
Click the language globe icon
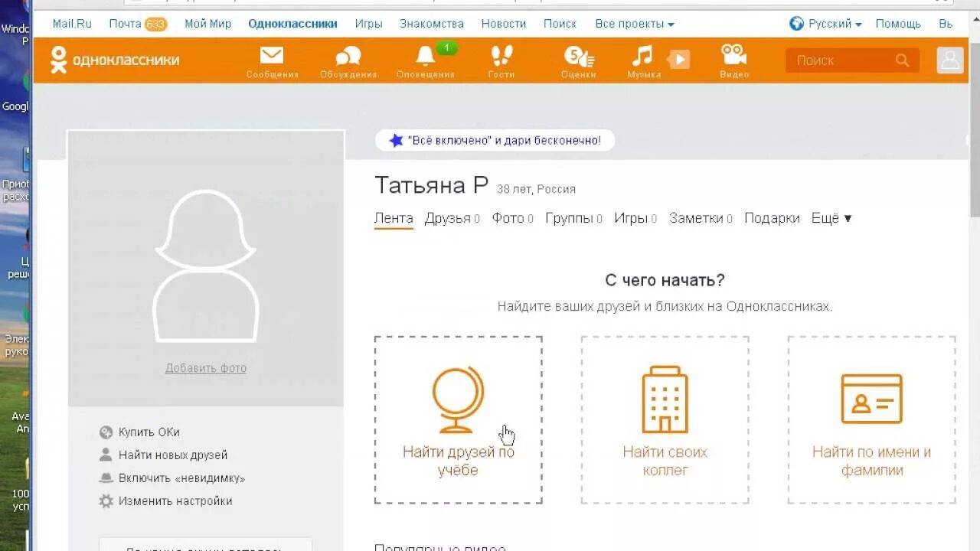coord(797,24)
